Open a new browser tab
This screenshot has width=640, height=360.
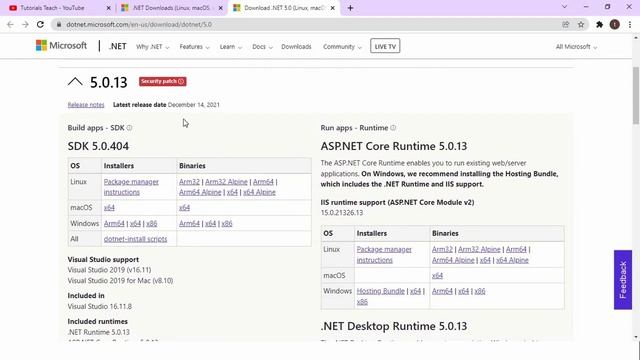(350, 8)
